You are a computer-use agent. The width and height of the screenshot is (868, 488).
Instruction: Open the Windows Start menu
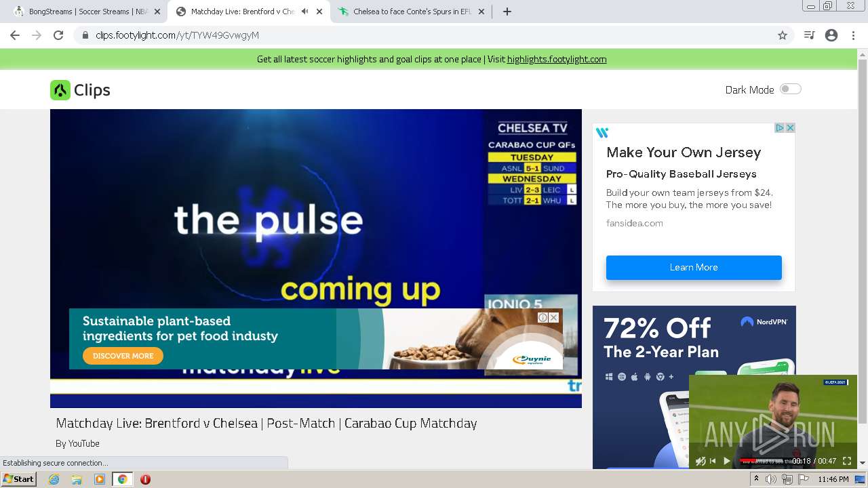coord(19,479)
